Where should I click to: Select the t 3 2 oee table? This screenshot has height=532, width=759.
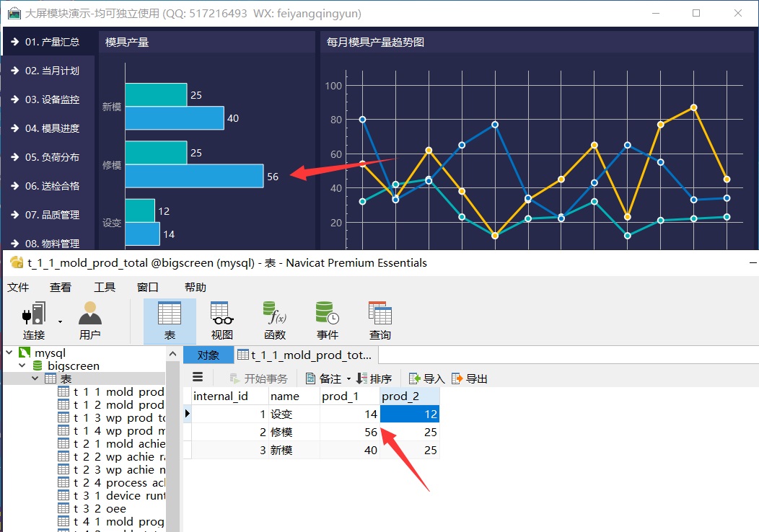101,509
